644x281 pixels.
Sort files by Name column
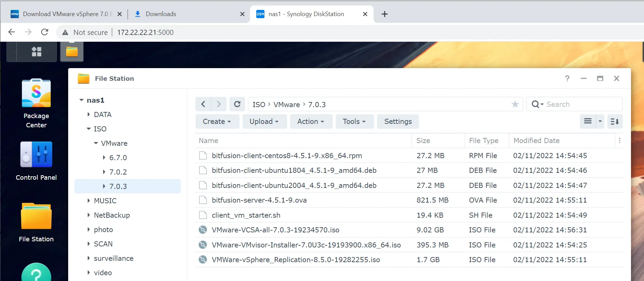(x=303, y=140)
